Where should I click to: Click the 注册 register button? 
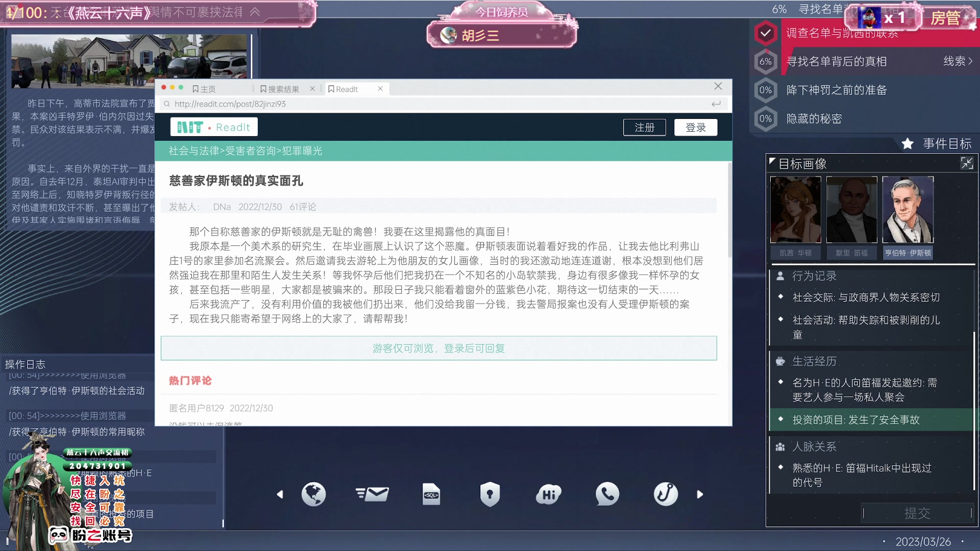point(645,128)
